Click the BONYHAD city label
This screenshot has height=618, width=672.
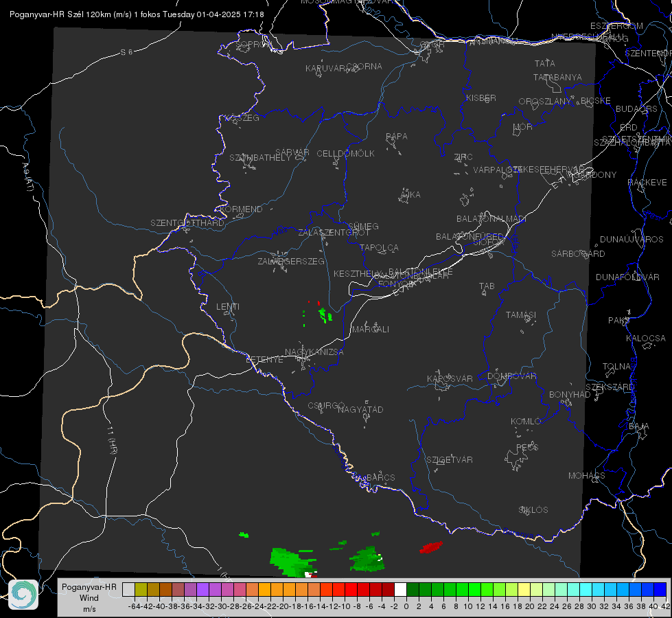point(570,394)
